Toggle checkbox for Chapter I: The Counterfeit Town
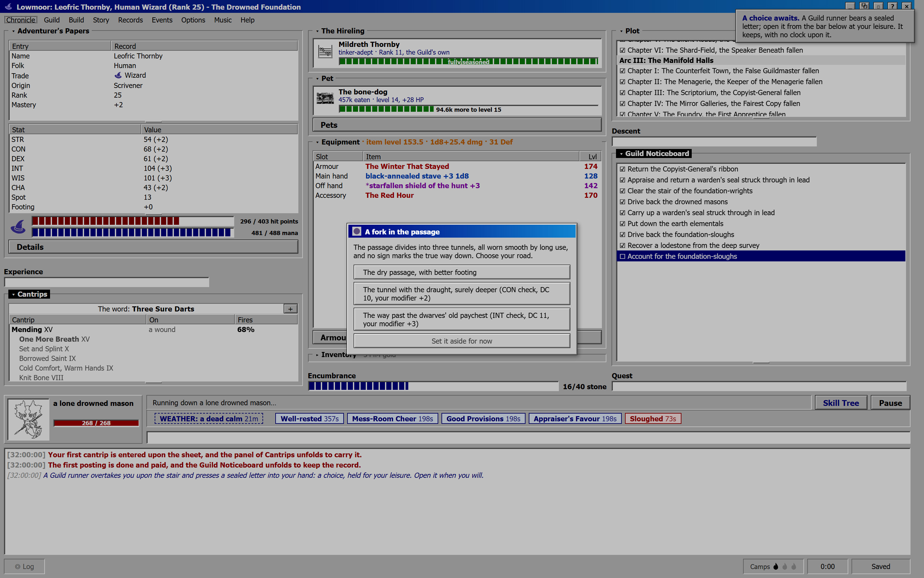The image size is (924, 578). click(x=622, y=71)
